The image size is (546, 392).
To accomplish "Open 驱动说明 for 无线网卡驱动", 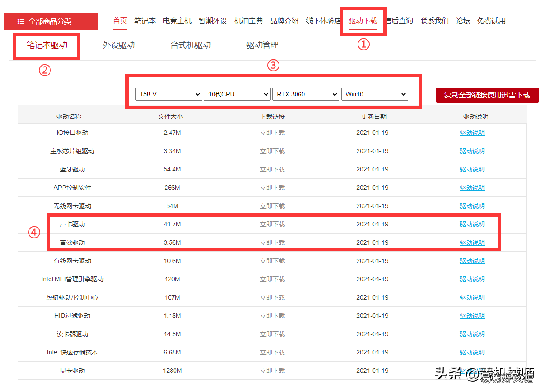I will (472, 206).
